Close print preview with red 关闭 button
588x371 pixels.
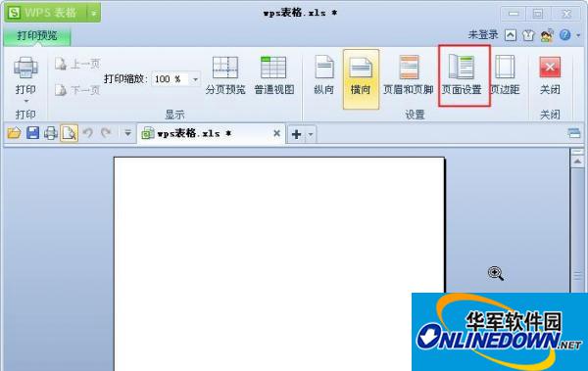pyautogui.click(x=550, y=75)
